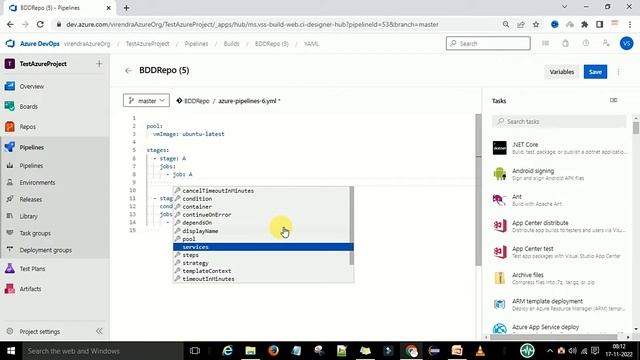Open the master branch dropdown
Viewport: 640px width, 360px height.
146,100
